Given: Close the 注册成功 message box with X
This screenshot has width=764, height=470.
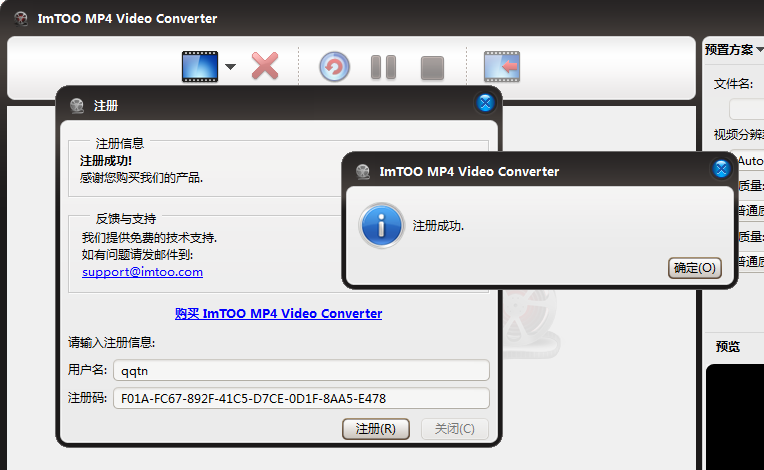Looking at the screenshot, I should pyautogui.click(x=721, y=169).
